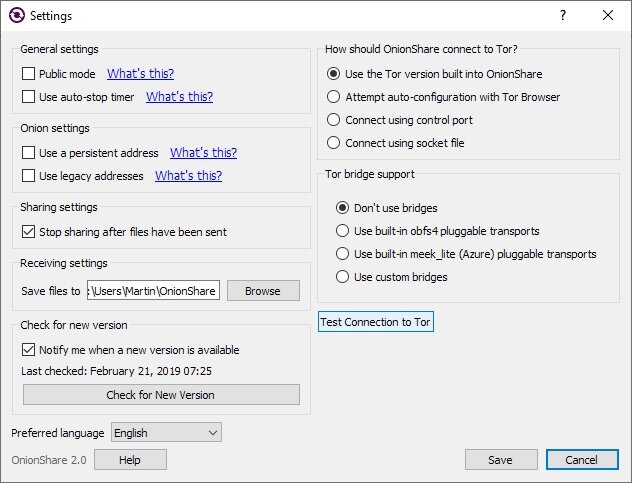Open What's this link for Public mode

tap(140, 74)
